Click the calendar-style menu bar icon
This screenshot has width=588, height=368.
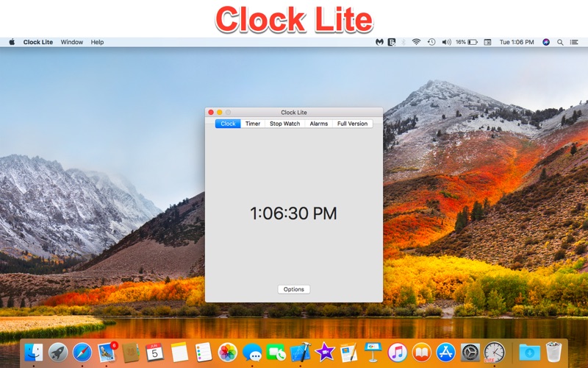(x=487, y=42)
